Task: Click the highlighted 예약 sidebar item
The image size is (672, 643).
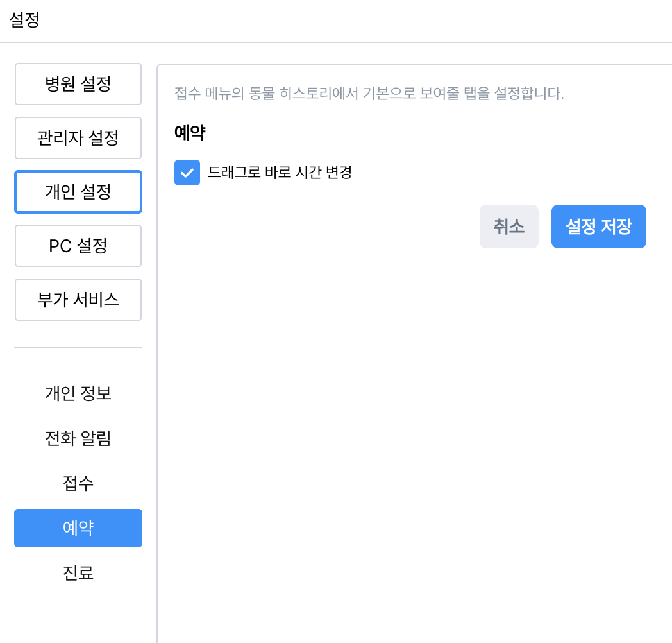Action: (x=78, y=528)
